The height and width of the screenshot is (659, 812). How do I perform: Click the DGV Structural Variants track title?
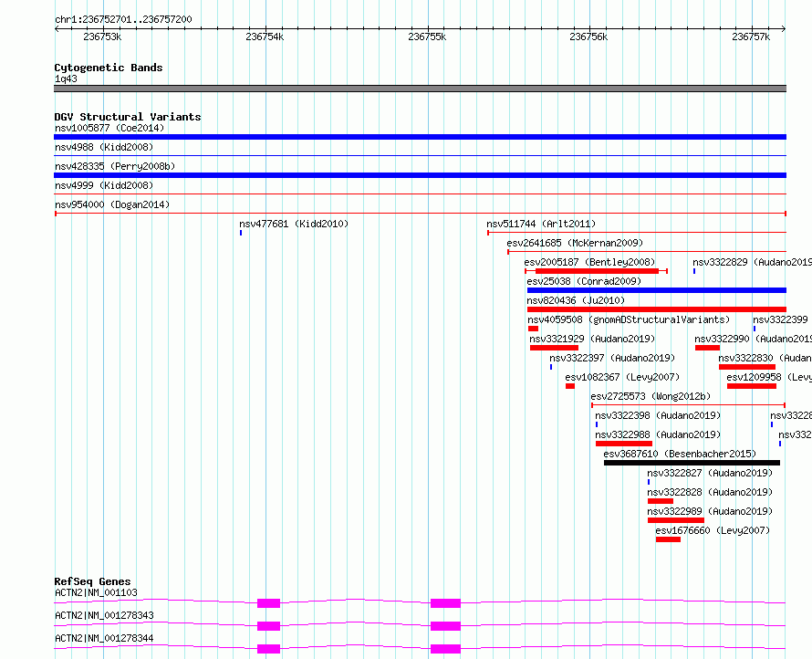pos(128,117)
